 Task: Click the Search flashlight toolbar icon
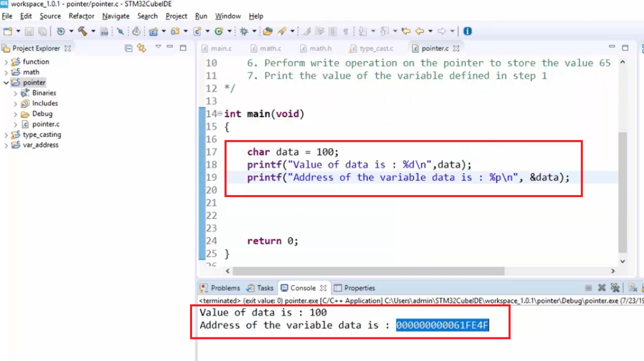click(283, 31)
